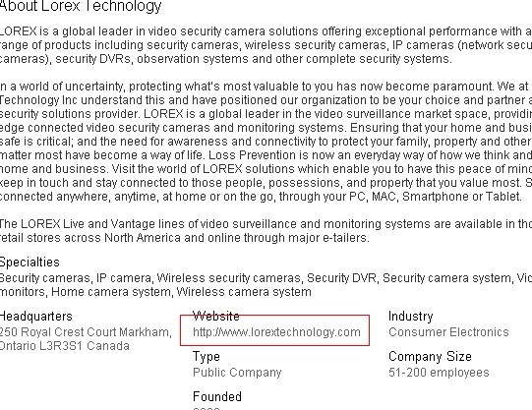Click the Type label

(x=207, y=357)
